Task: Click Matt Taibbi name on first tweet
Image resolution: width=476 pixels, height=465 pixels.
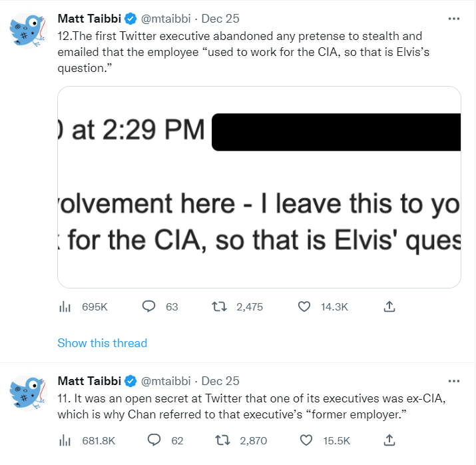Action: click(x=89, y=19)
